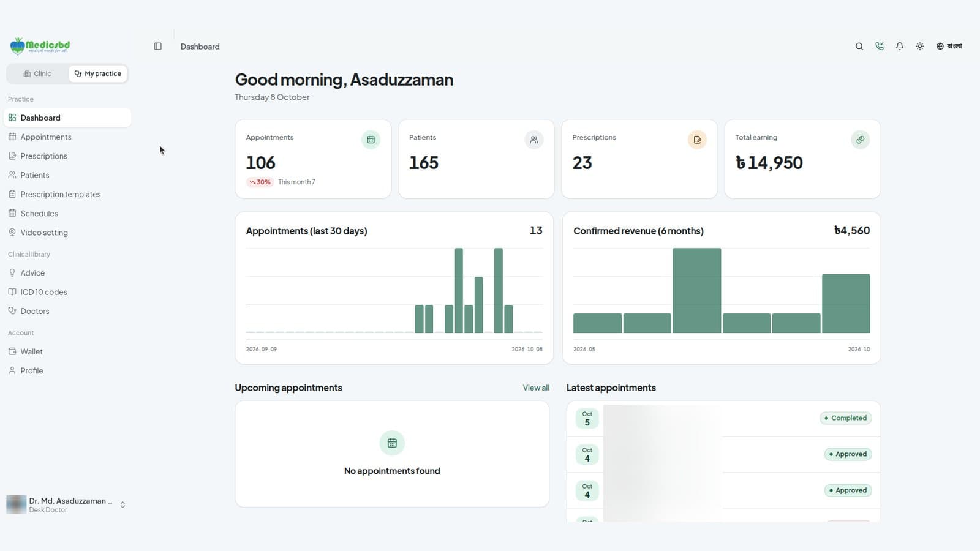Screen dimensions: 980x551
Task: Click link icon on Total earning card
Action: click(x=860, y=140)
